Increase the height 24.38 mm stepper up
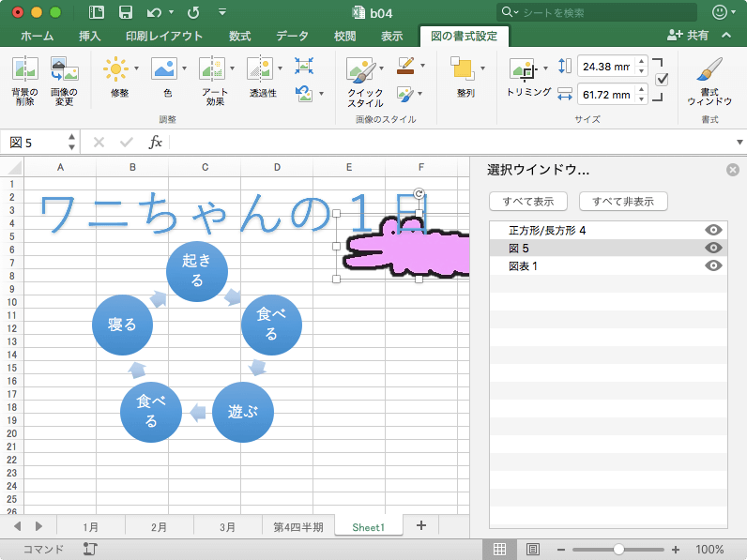This screenshot has height=560, width=747. pos(642,61)
